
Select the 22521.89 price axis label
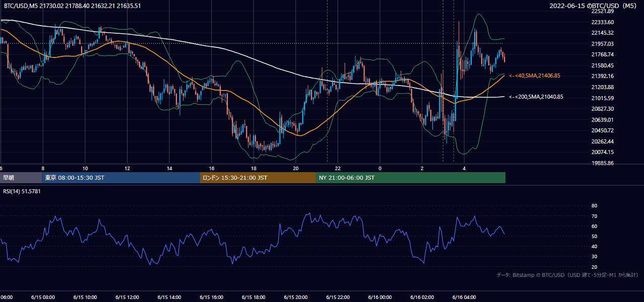tap(603, 11)
